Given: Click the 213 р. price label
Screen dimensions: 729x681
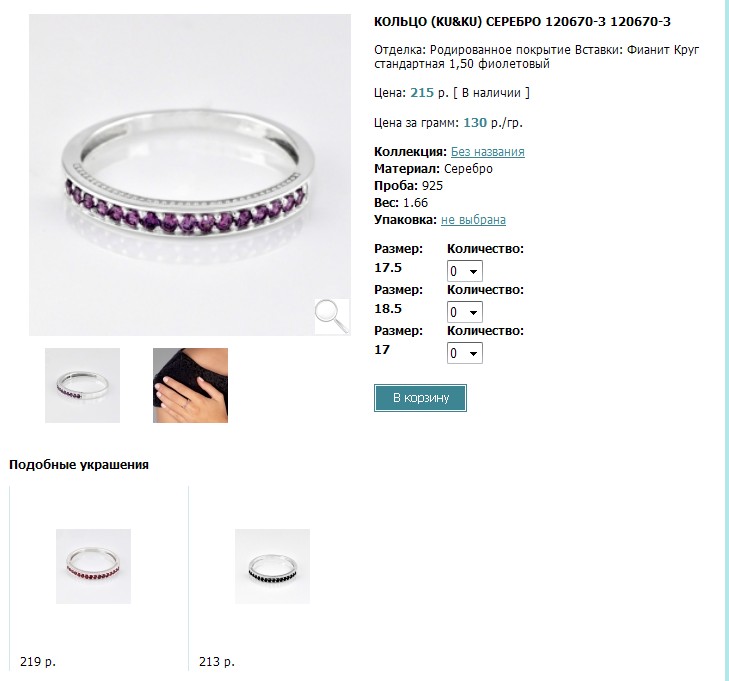Looking at the screenshot, I should tap(217, 661).
